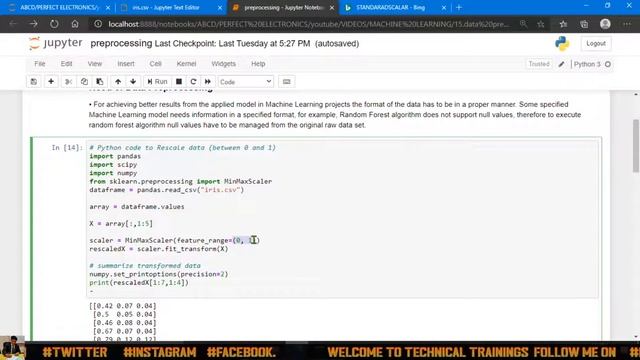This screenshot has width=640, height=360.
Task: Click the rescaledX = scaler.fit_transform(X) line
Action: 159,249
